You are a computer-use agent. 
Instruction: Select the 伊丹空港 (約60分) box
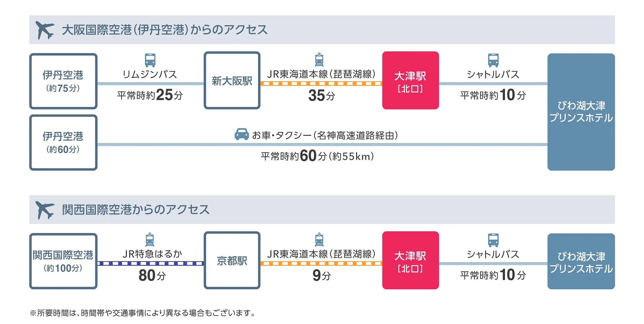pyautogui.click(x=63, y=143)
